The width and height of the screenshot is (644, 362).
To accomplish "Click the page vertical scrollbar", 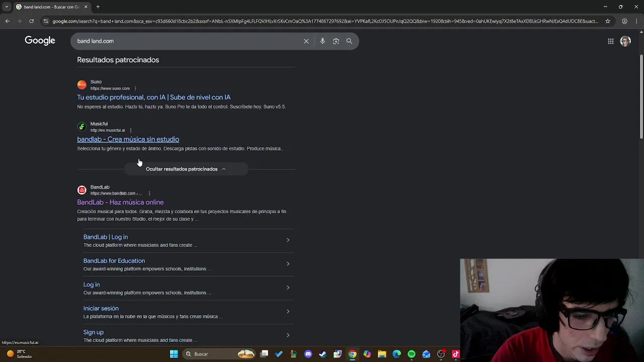I will point(641,96).
